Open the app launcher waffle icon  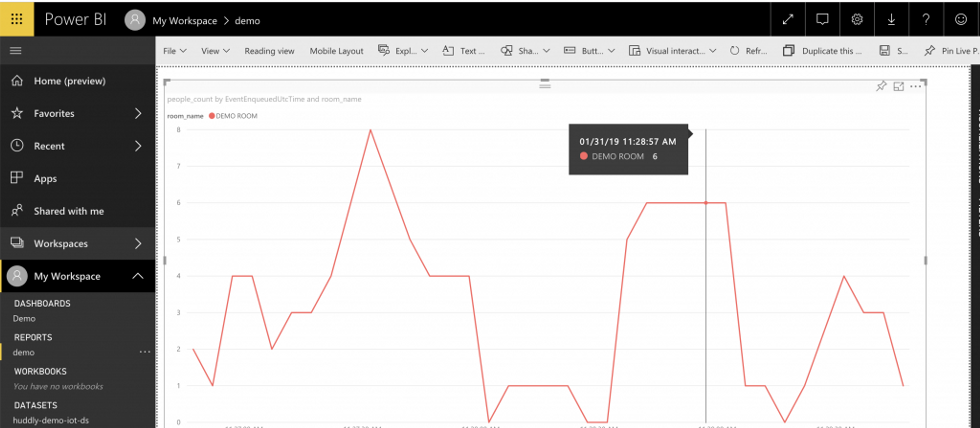(17, 19)
